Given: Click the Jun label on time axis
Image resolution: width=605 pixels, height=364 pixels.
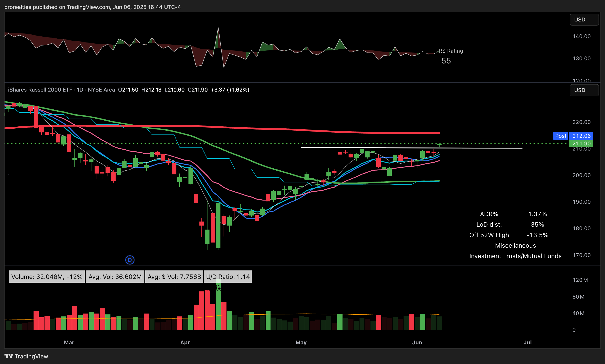Looking at the screenshot, I should 417,342.
